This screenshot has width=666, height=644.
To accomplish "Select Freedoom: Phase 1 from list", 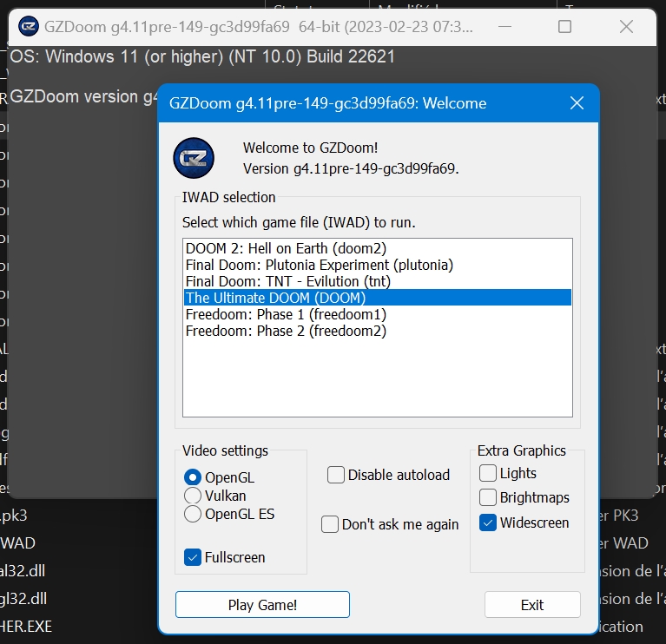I will [x=286, y=314].
